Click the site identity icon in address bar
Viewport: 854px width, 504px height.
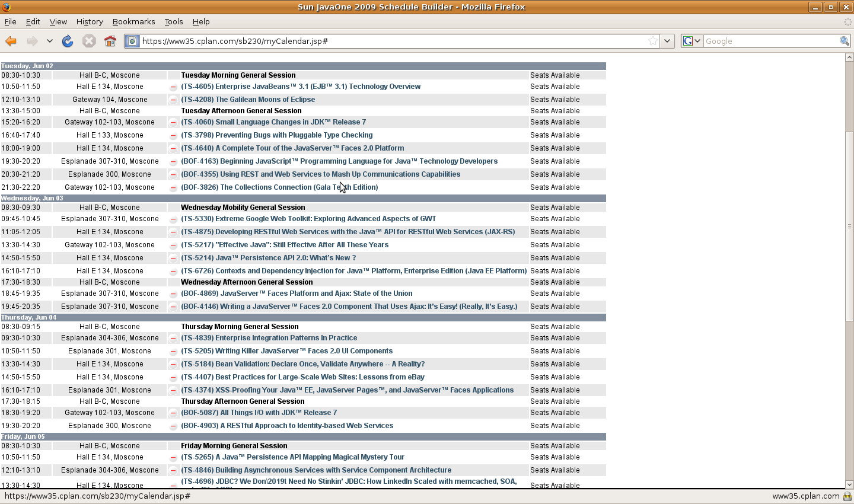point(132,41)
